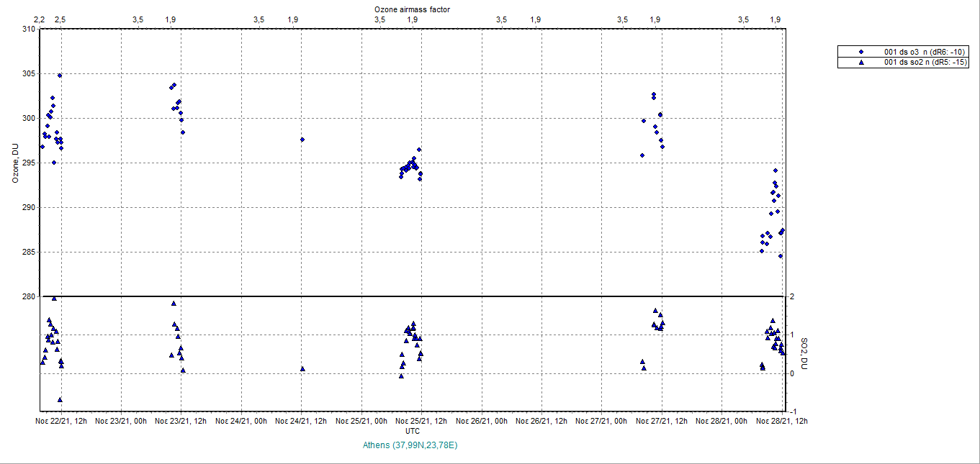This screenshot has height=464, width=980.
Task: Click the -1 tick on the SO2 axis
Action: 791,411
